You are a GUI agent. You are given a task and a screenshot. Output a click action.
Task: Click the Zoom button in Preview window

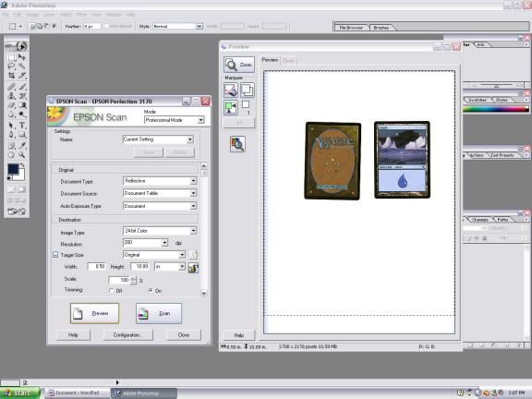click(239, 65)
